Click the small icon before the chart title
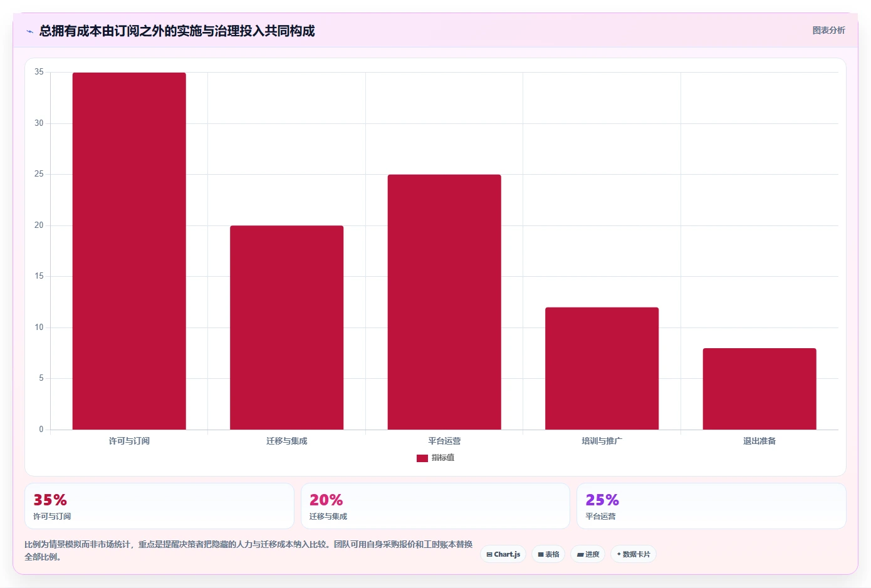This screenshot has height=588, width=871. [x=29, y=31]
